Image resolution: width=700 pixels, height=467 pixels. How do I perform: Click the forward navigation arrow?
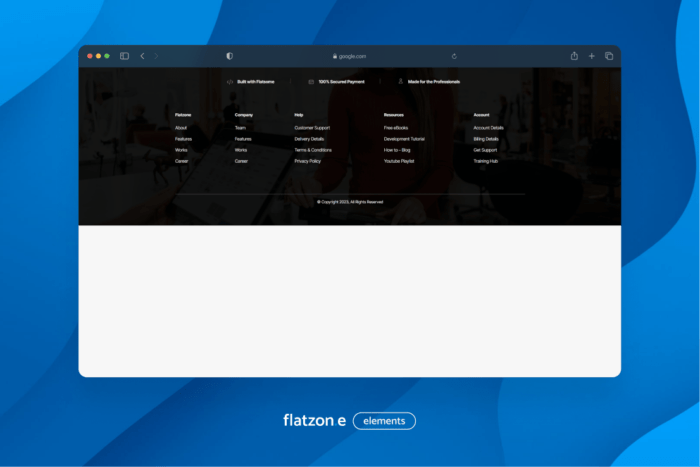[156, 56]
